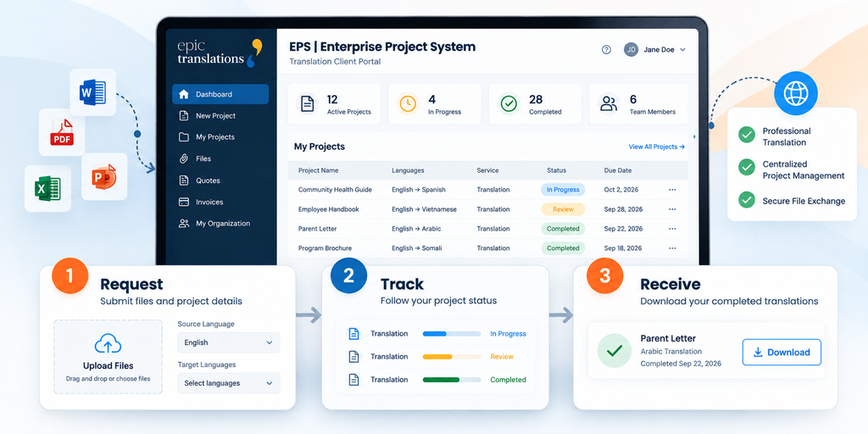The width and height of the screenshot is (868, 434).
Task: Click the blue In Progress progress bar
Action: (452, 334)
